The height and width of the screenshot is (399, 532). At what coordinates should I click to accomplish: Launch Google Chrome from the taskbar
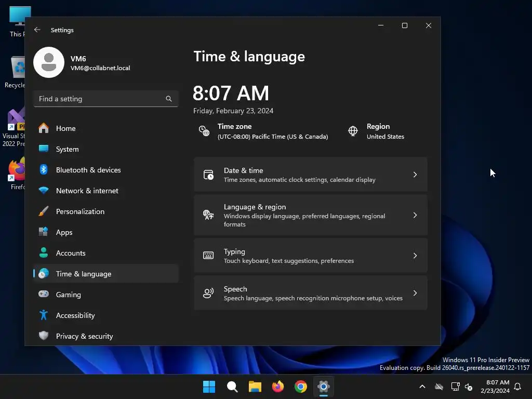(301, 387)
